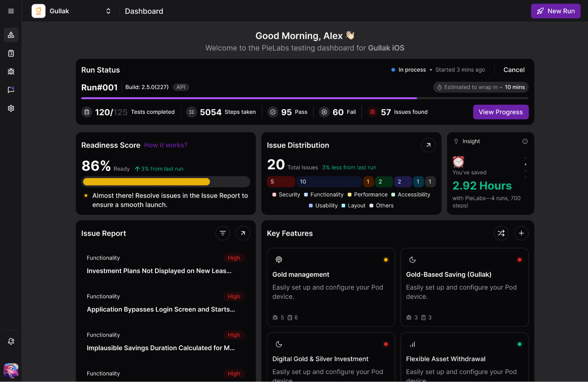The height and width of the screenshot is (382, 588).
Task: Open the Flexible Asset Withdrawal card
Action: pyautogui.click(x=464, y=357)
